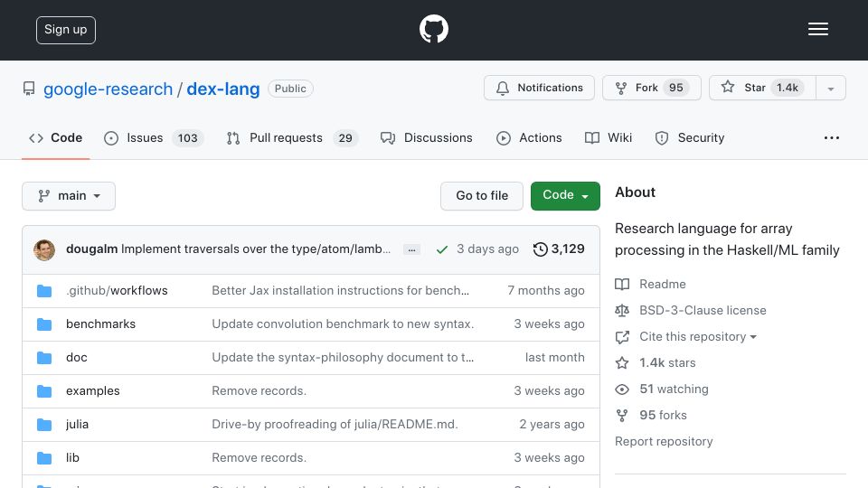This screenshot has height=488, width=868.
Task: Open the Wiki tab
Action: click(x=609, y=137)
